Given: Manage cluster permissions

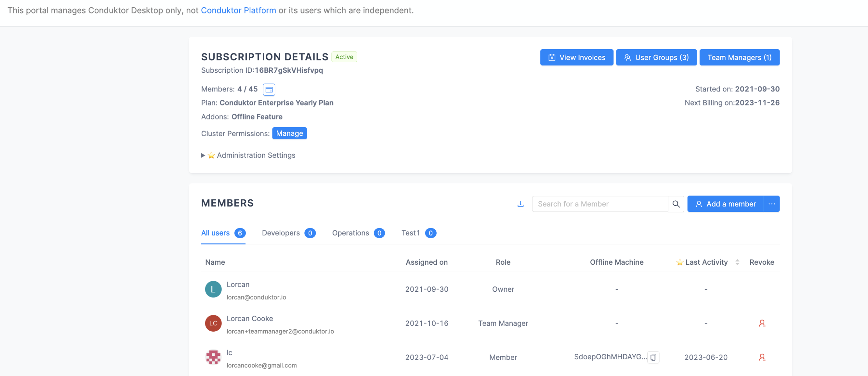Looking at the screenshot, I should click(289, 133).
